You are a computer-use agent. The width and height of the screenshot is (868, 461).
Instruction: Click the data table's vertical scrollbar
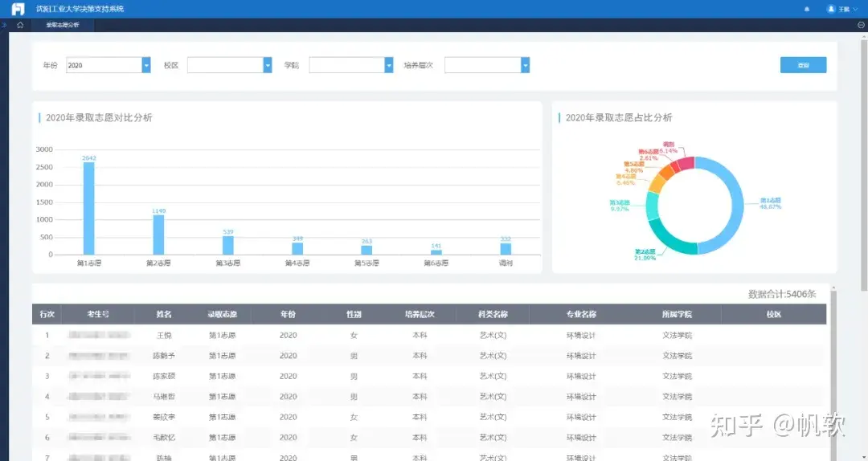pos(833,377)
